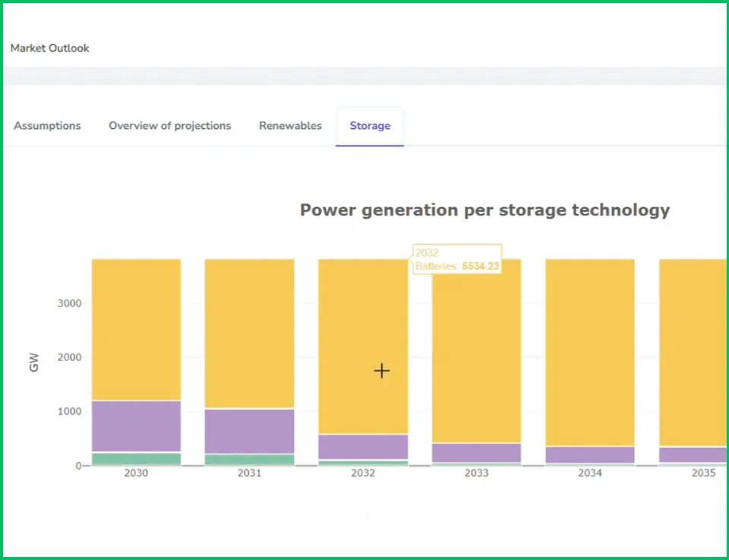Click the yellow Batteries segment for 2031
This screenshot has width=729, height=560.
click(x=250, y=334)
